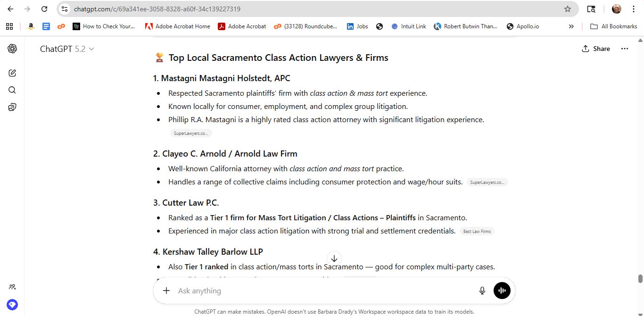Click the ChatGPT can make mistakes disclaimer
Viewport: 644px width, 316px height.
[334, 312]
